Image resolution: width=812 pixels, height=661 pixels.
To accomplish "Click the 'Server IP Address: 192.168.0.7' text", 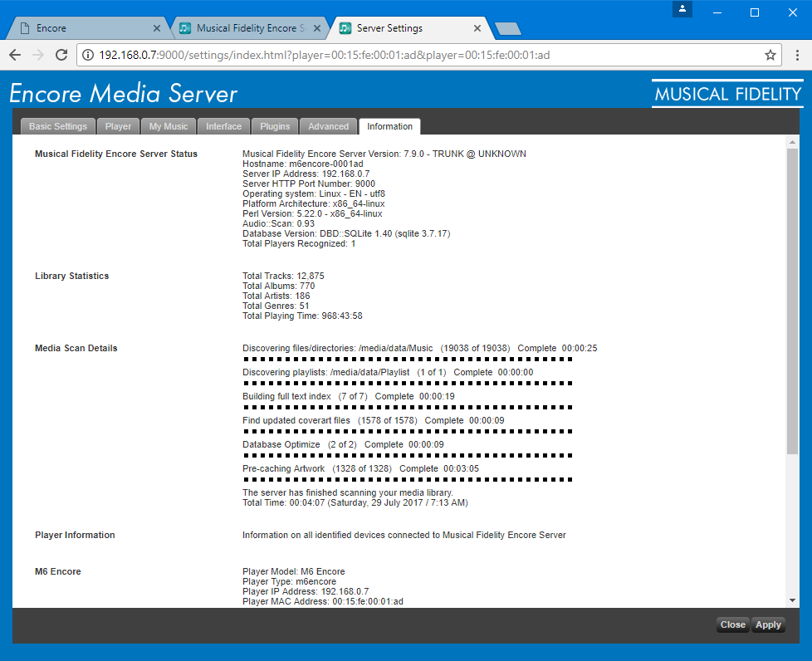I will point(306,174).
